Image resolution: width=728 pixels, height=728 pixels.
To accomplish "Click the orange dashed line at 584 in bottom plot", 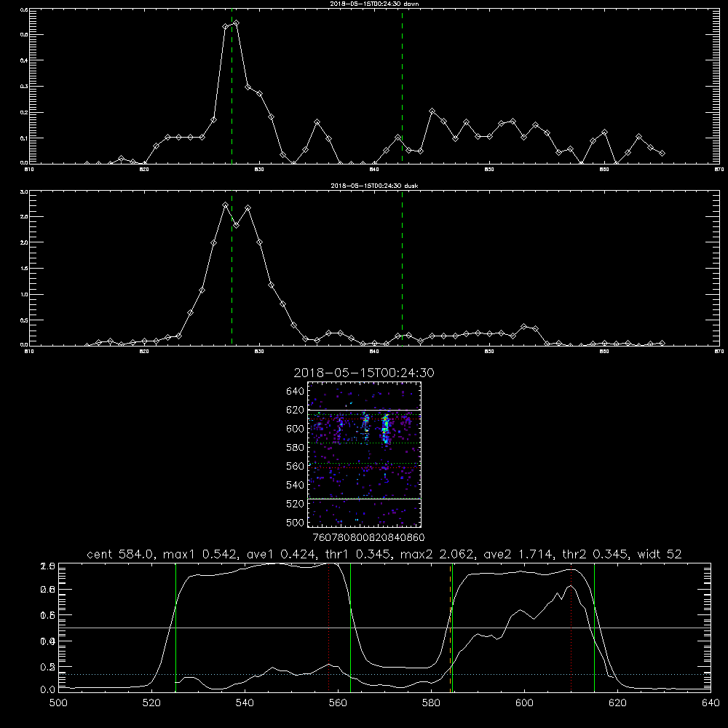I will (450, 628).
